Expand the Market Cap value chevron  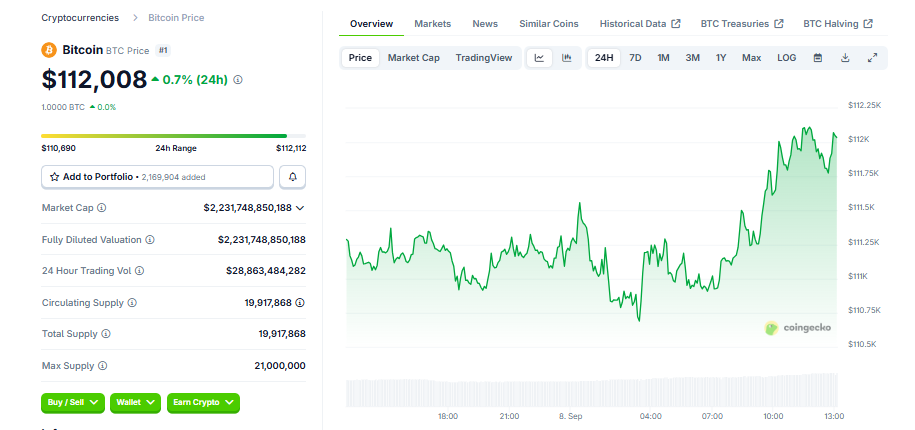301,208
